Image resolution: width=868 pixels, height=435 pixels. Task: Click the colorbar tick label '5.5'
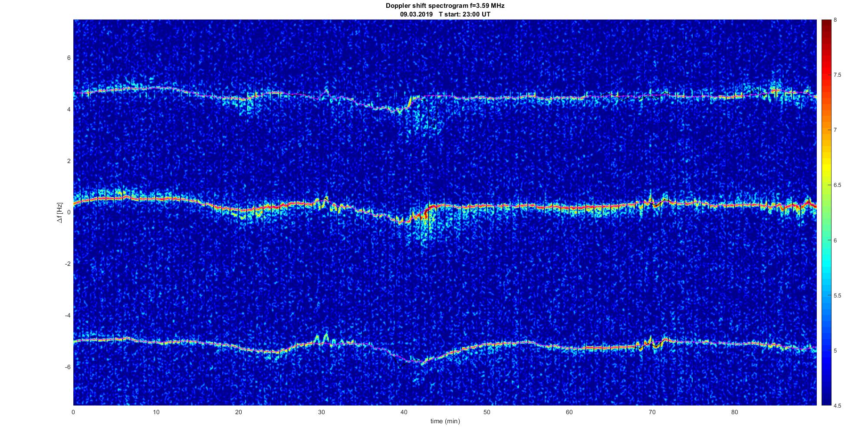[x=838, y=296]
